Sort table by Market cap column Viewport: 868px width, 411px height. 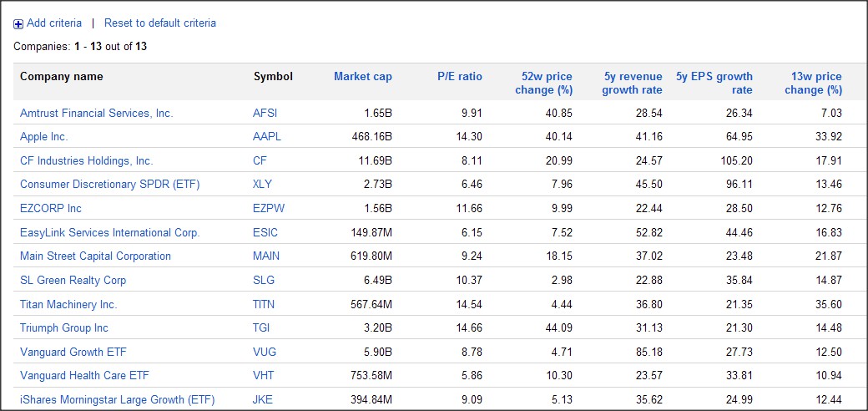pos(362,77)
